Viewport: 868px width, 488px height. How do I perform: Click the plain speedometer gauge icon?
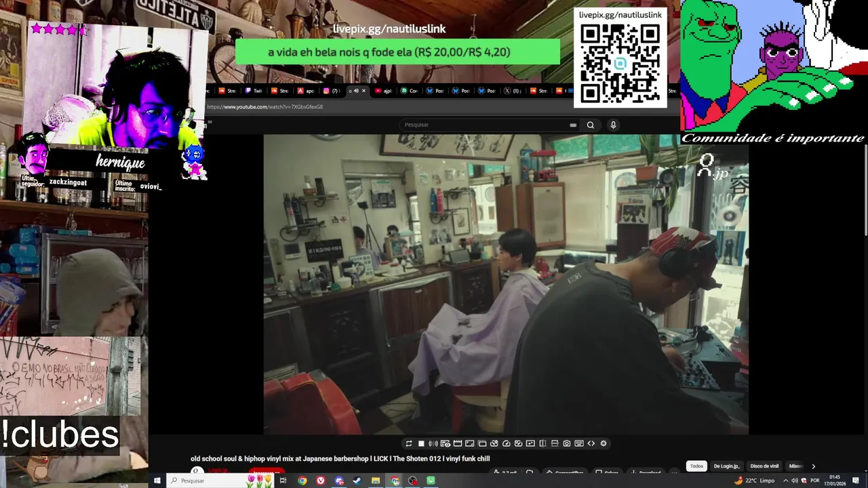tap(507, 443)
